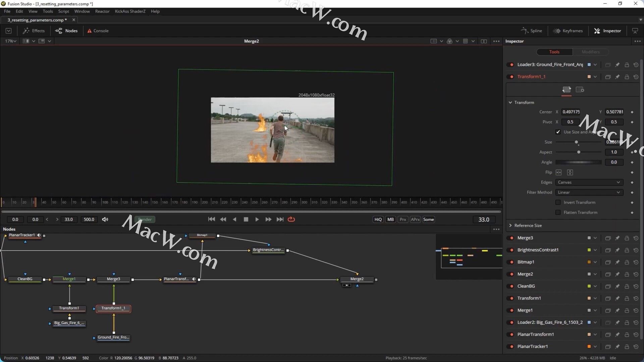The height and width of the screenshot is (362, 644).
Task: Click the HiQ button
Action: [x=378, y=220]
